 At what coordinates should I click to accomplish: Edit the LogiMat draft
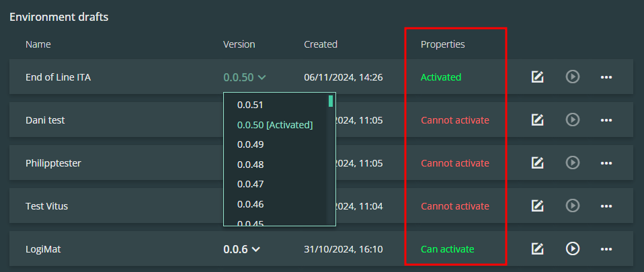537,248
